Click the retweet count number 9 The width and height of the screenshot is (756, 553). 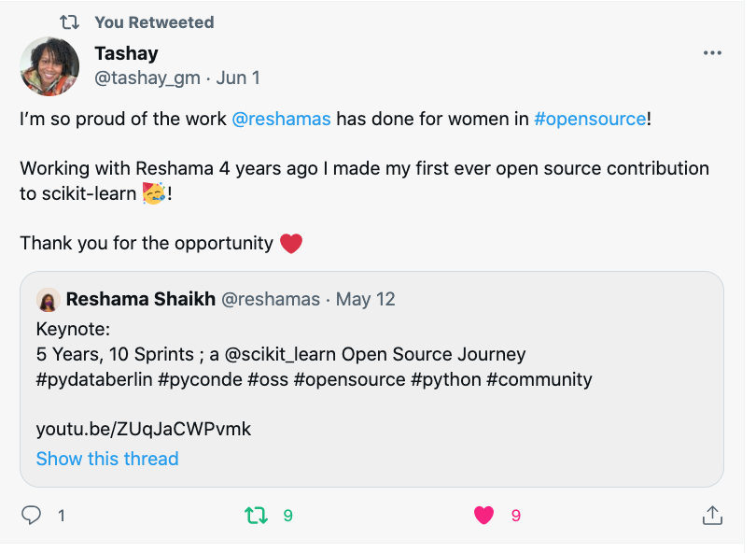(287, 515)
